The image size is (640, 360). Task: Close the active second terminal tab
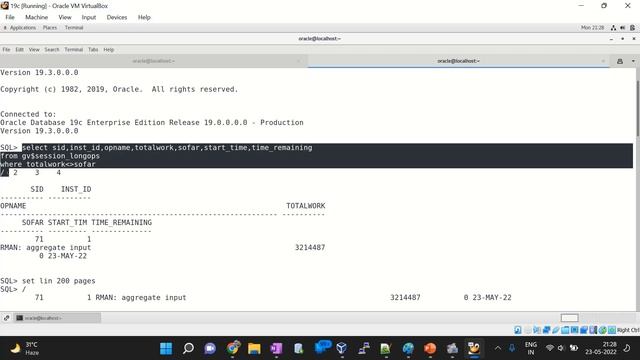point(603,61)
